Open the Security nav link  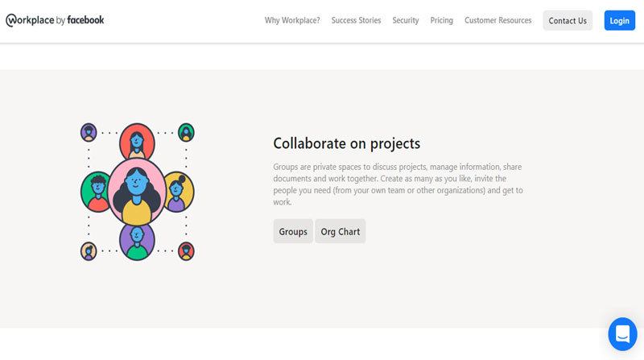point(406,20)
